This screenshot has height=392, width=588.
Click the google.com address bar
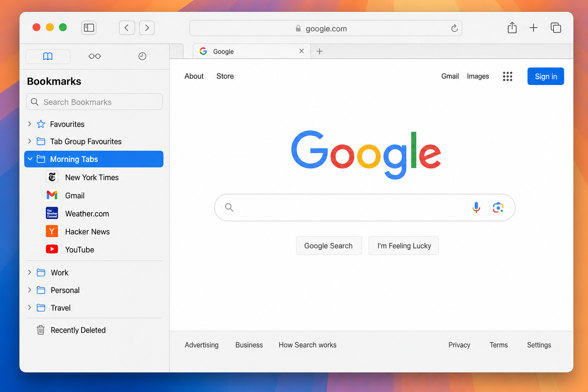(326, 28)
